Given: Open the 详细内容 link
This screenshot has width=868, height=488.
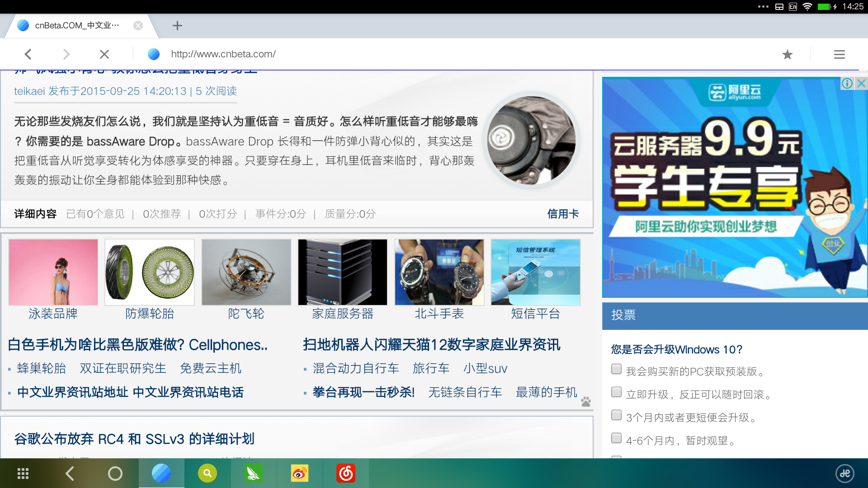Looking at the screenshot, I should pos(35,214).
